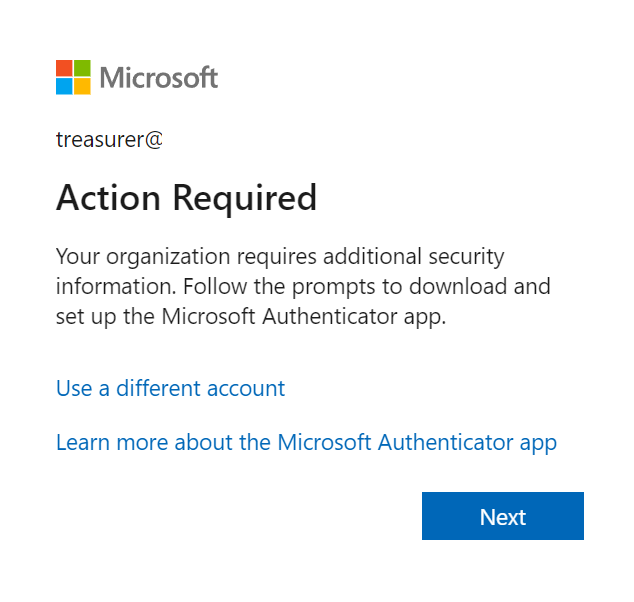Click the word 'download' in the description
Image resolution: width=634 pixels, height=602 pixels.
[x=458, y=286]
